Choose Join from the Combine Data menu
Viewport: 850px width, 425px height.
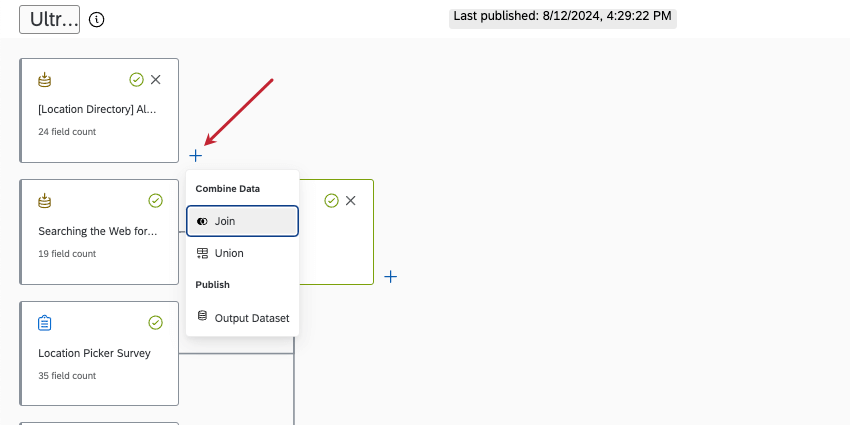[242, 221]
